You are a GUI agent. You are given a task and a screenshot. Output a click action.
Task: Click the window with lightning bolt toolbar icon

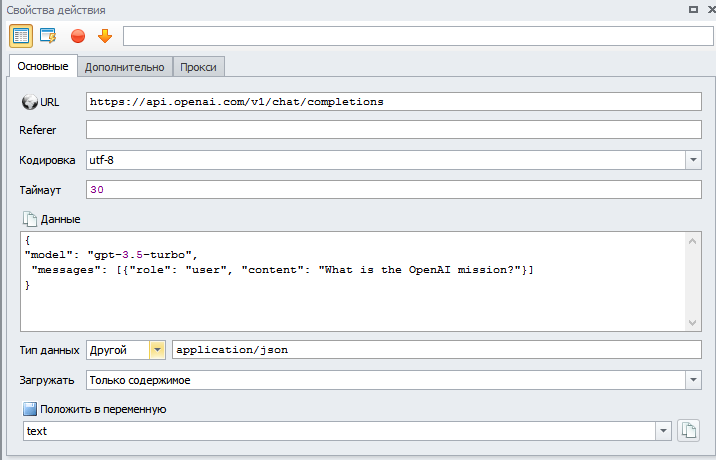click(x=48, y=36)
